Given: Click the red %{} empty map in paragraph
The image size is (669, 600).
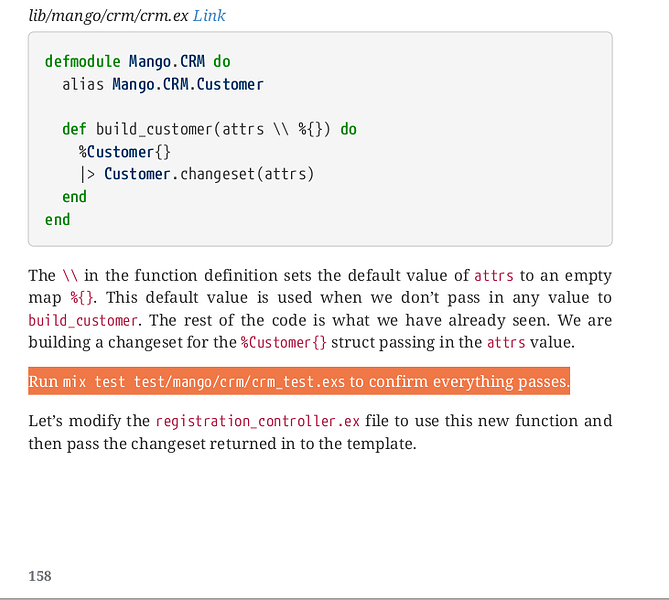Looking at the screenshot, I should click(x=81, y=297).
